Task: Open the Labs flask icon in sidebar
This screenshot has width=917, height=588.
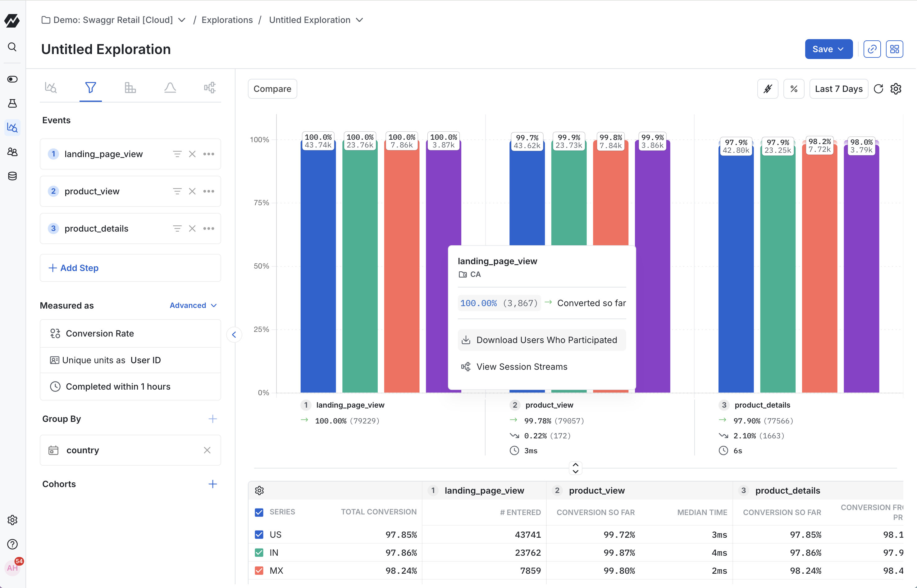Action: click(12, 103)
